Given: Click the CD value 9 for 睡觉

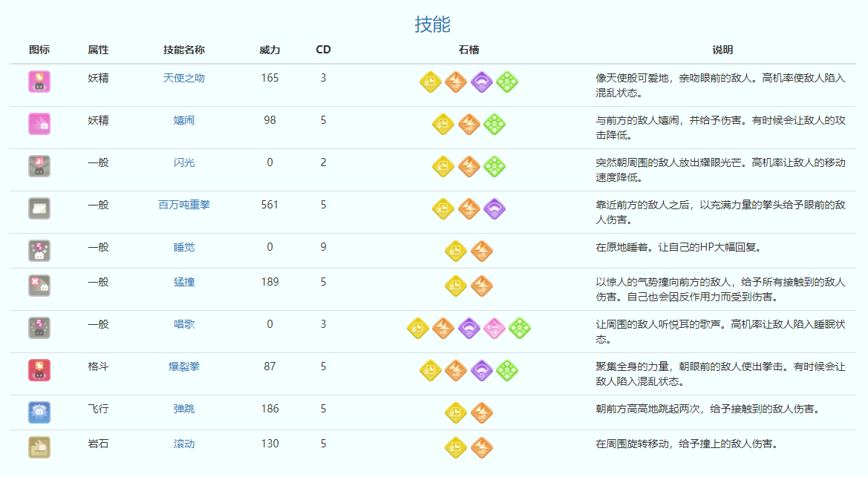Looking at the screenshot, I should tap(323, 247).
